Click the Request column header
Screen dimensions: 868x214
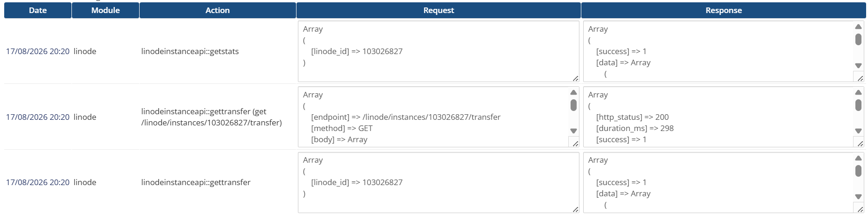click(x=438, y=10)
